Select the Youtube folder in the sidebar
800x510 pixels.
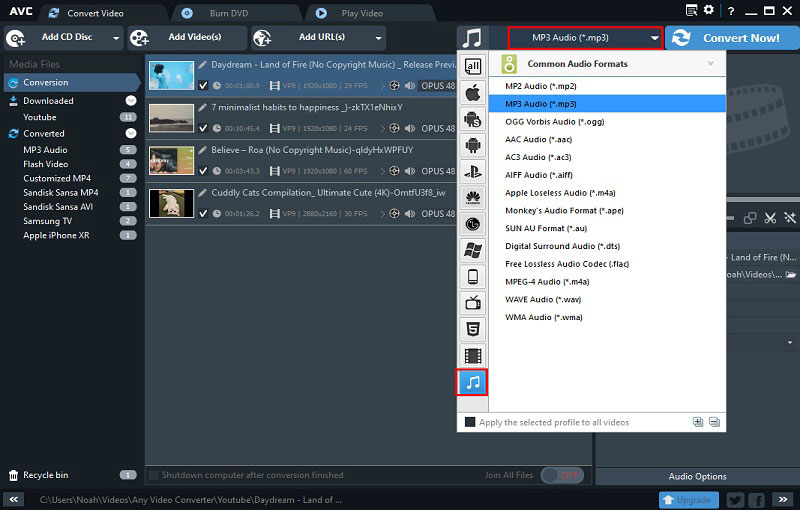(40, 117)
